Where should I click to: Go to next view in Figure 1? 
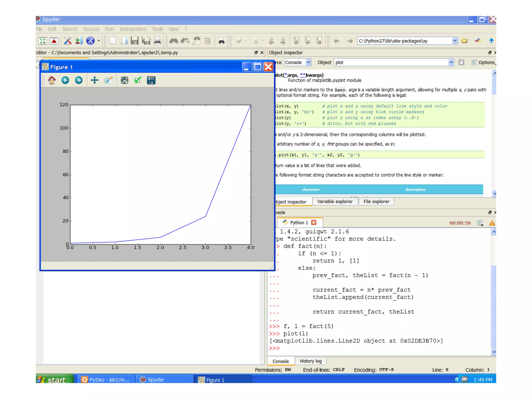pos(79,80)
